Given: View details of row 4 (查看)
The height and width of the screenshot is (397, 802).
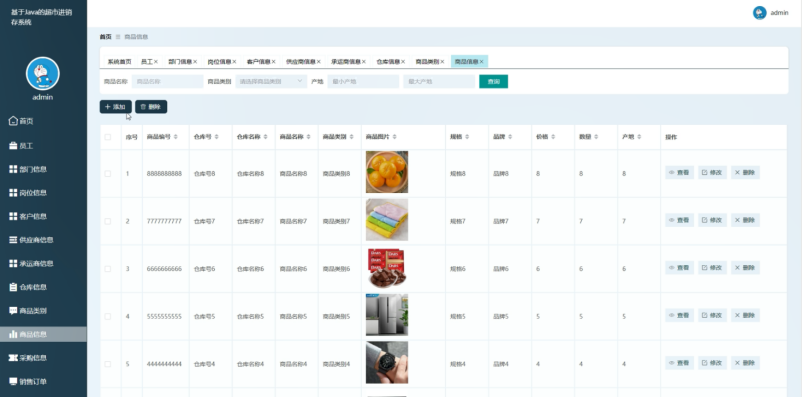Looking at the screenshot, I should tap(679, 315).
